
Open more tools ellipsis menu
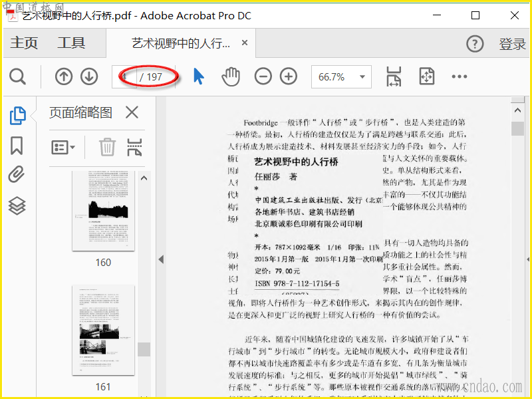point(460,76)
